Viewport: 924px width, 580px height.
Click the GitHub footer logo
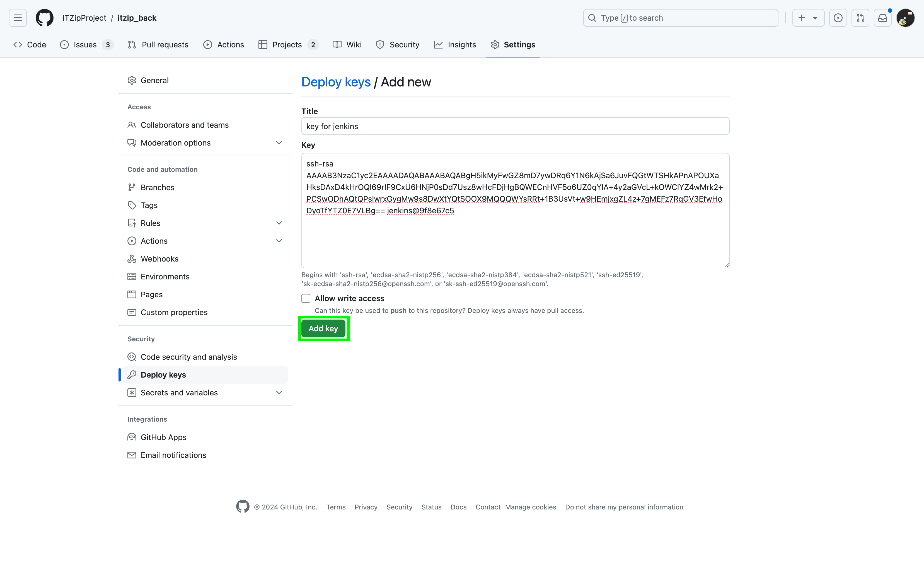tap(242, 507)
